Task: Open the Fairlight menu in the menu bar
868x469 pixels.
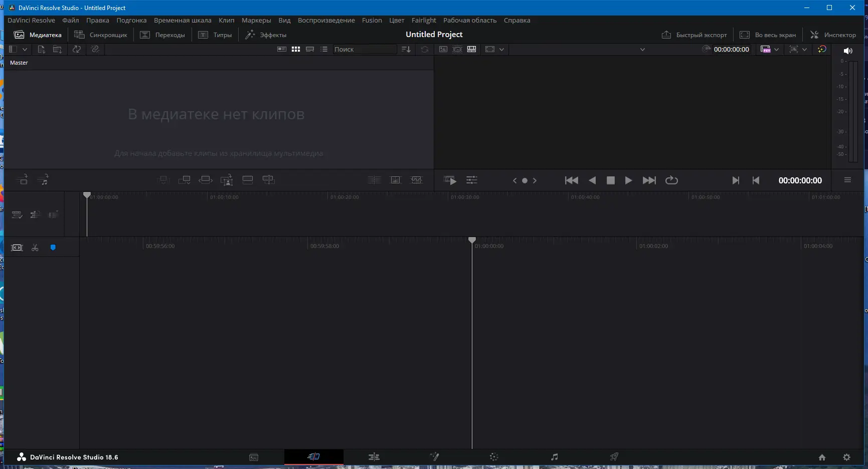Action: click(x=424, y=20)
